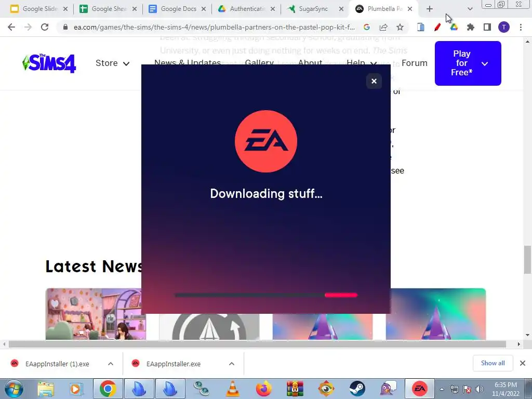Screen dimensions: 532x399
Task: Close the Plumbella tab
Action: (410, 9)
